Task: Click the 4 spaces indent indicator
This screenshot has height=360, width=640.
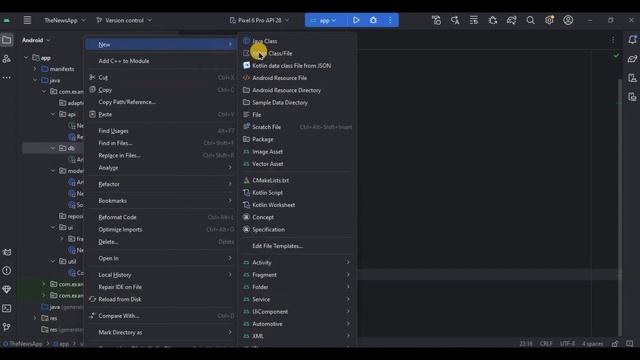Action: (593, 344)
